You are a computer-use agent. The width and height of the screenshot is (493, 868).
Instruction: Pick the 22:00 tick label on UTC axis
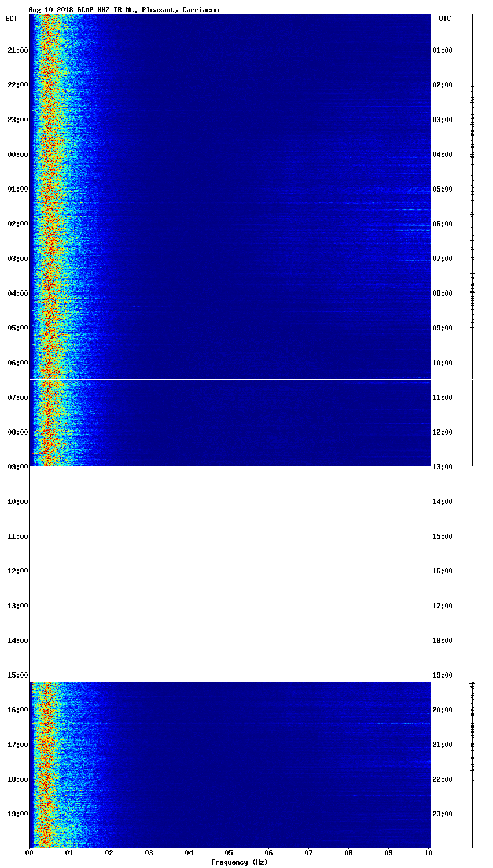(443, 779)
